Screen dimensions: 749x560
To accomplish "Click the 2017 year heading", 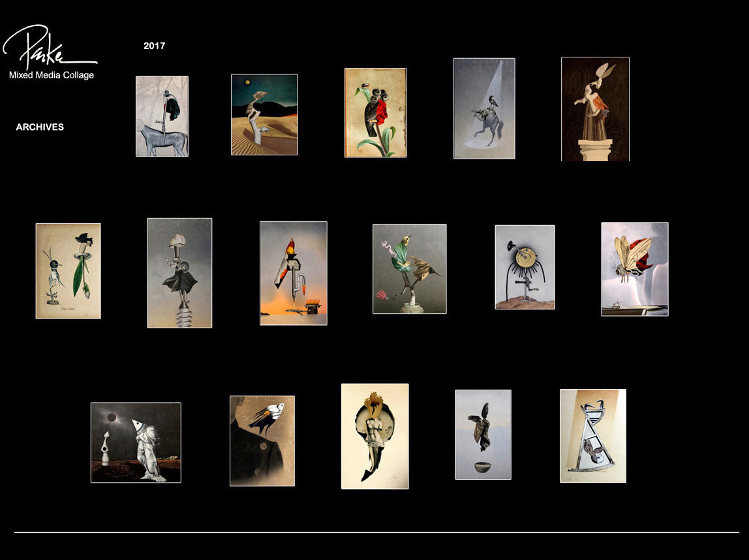I will (154, 46).
